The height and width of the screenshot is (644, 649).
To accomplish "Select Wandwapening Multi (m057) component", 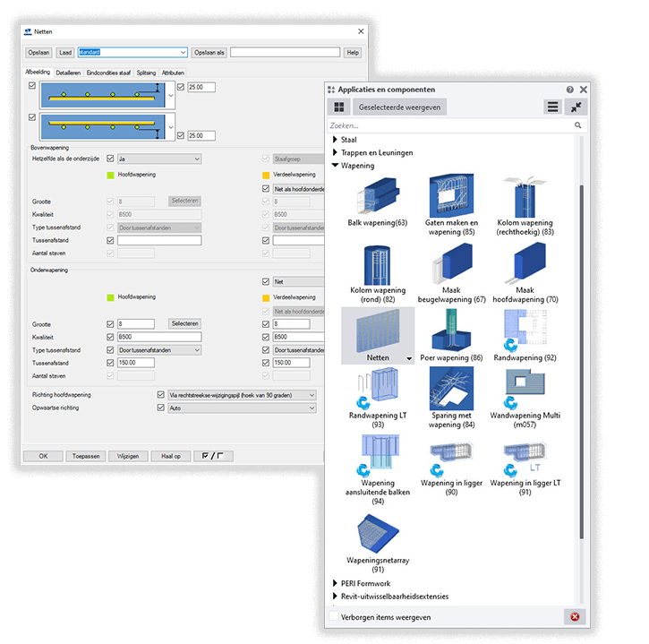I will (x=525, y=399).
